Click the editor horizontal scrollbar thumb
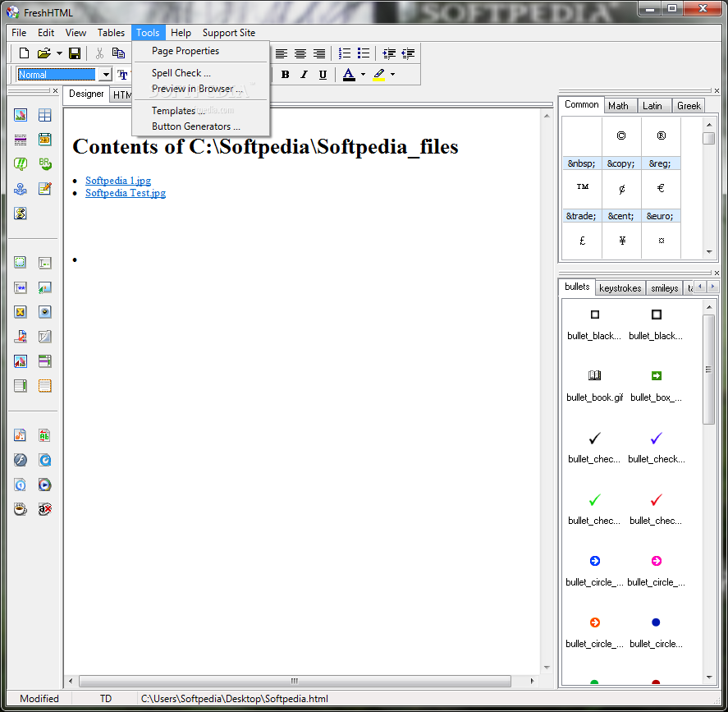Image resolution: width=728 pixels, height=712 pixels. pos(295,681)
